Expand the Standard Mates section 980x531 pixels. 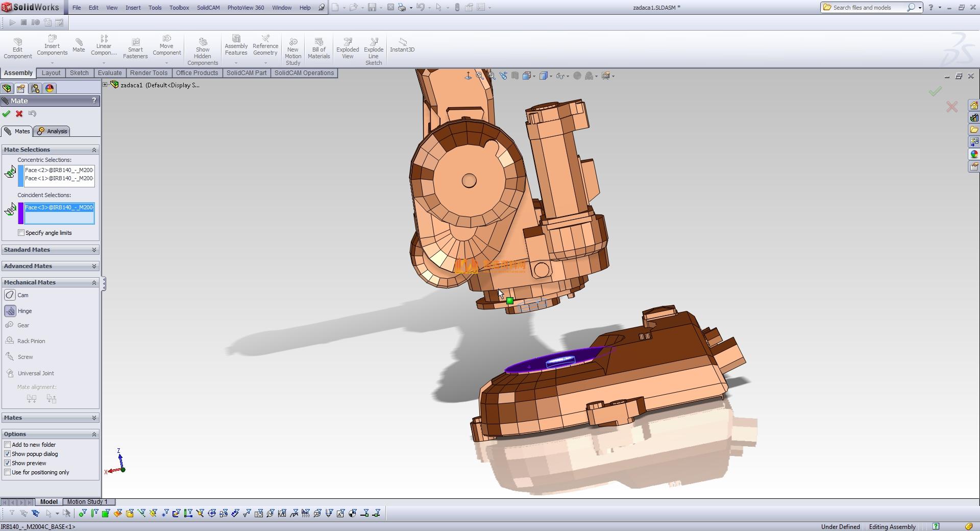pyautogui.click(x=50, y=250)
